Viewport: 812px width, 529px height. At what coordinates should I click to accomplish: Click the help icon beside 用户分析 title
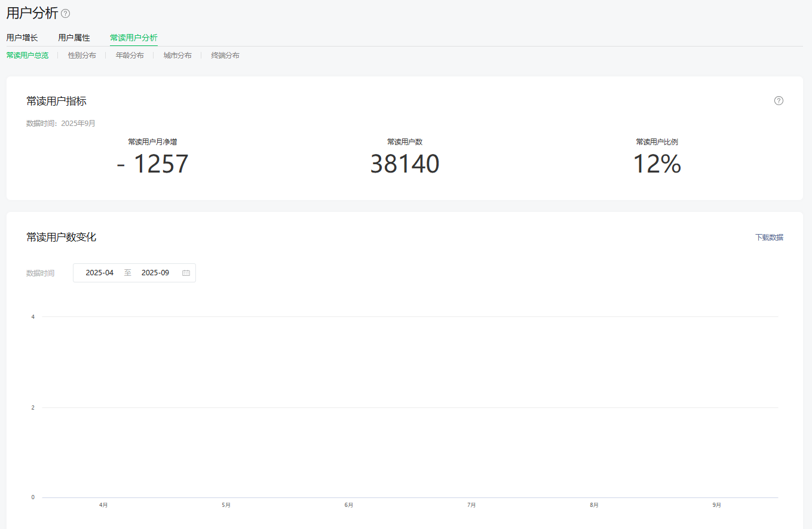(66, 14)
